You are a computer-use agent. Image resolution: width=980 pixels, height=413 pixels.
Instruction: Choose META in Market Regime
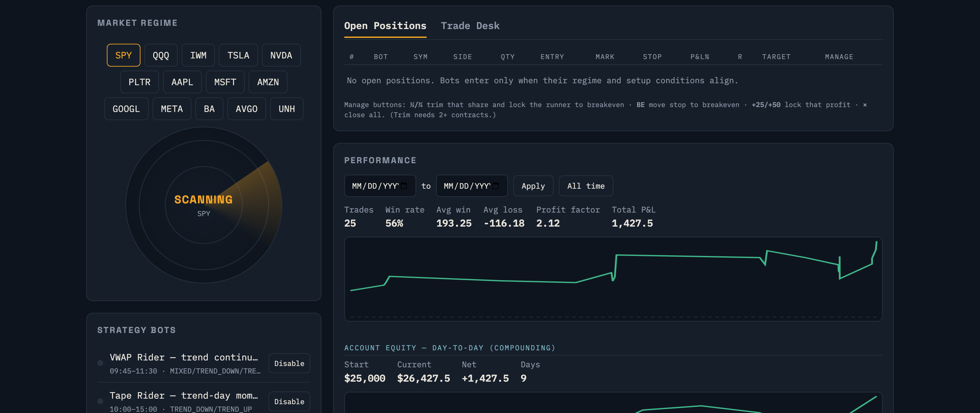pos(171,109)
